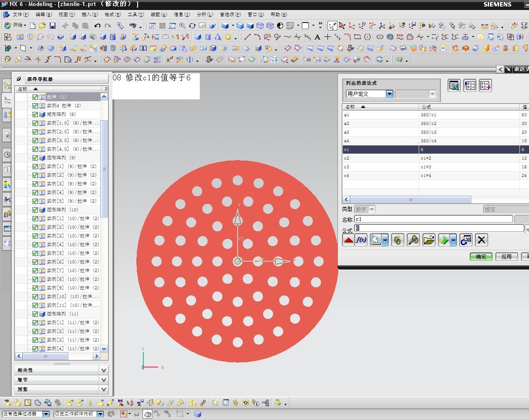Image resolution: width=529 pixels, height=420 pixels.
Task: Click the Cone primitive icon
Action: click(x=218, y=37)
